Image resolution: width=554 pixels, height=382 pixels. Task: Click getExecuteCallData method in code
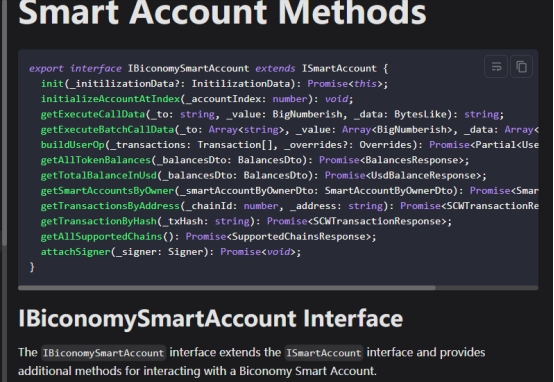93,114
